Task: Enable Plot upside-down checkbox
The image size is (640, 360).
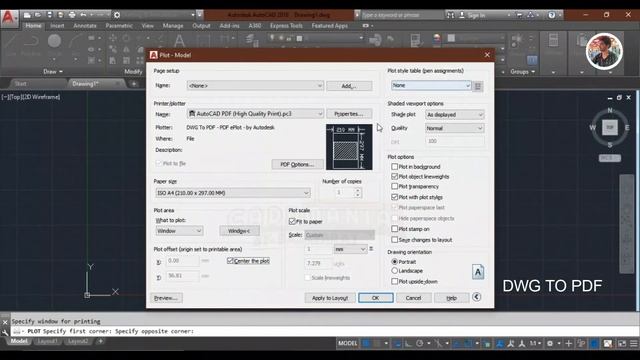Action: click(x=394, y=281)
